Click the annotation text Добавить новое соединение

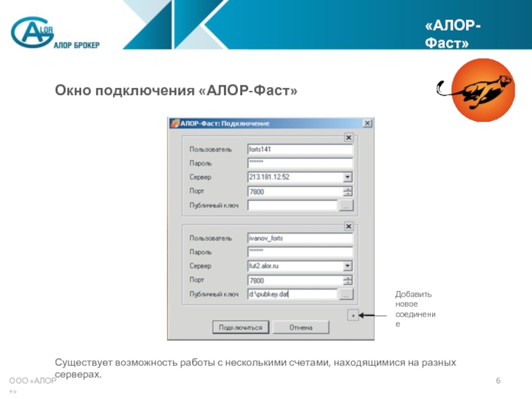coord(415,309)
